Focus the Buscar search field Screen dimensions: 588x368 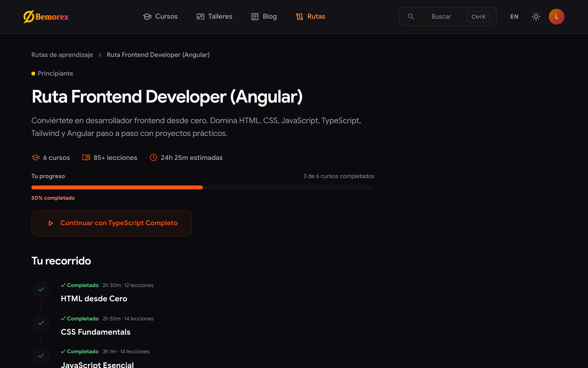click(x=448, y=17)
